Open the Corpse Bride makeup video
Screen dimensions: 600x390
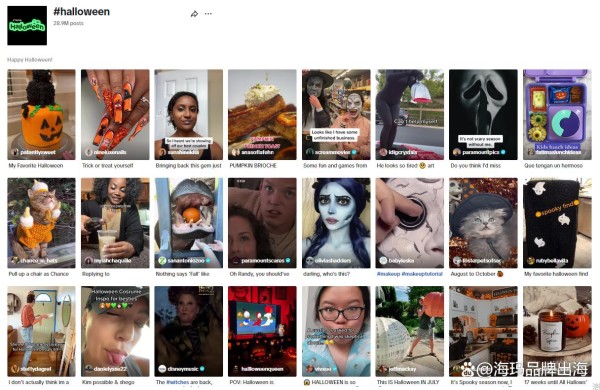coord(336,223)
